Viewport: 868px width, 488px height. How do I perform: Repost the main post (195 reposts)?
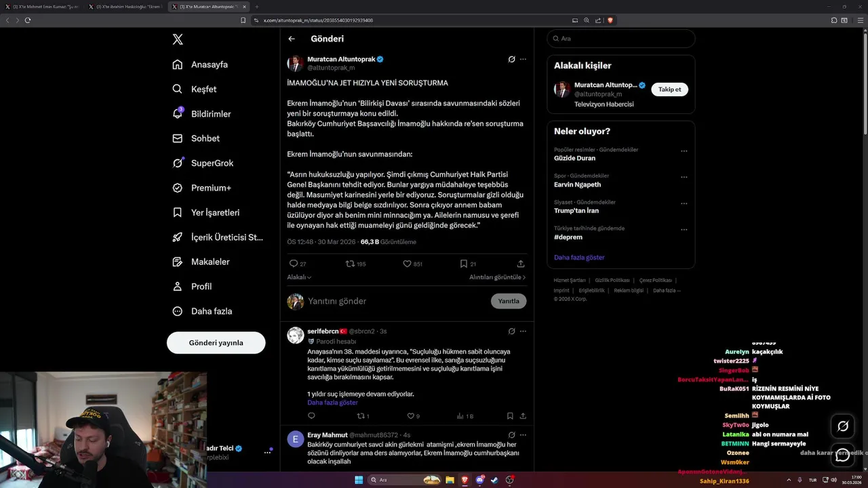[355, 264]
